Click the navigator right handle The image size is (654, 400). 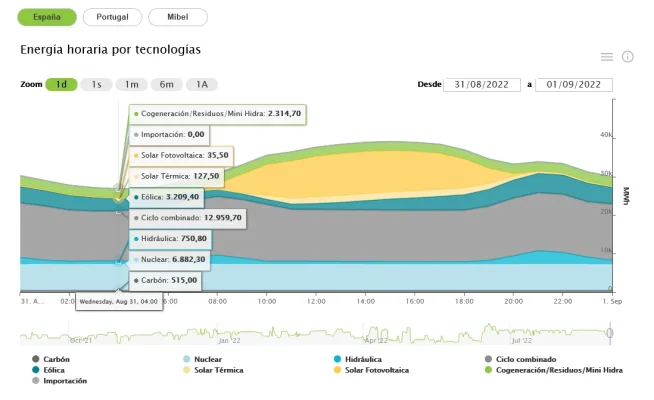coord(610,333)
